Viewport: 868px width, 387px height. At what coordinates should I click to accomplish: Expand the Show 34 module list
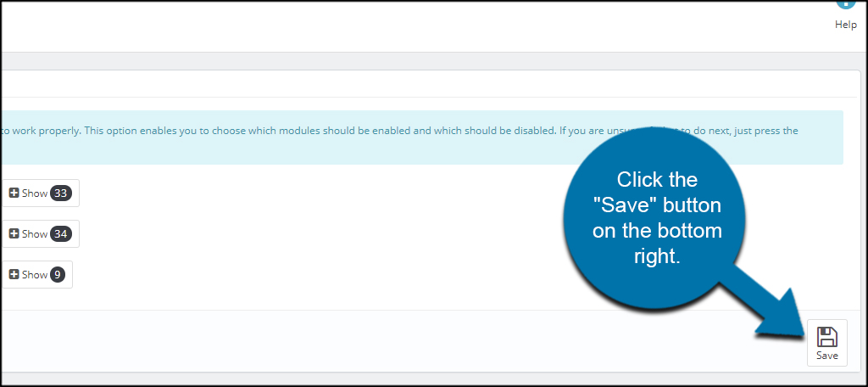[39, 234]
